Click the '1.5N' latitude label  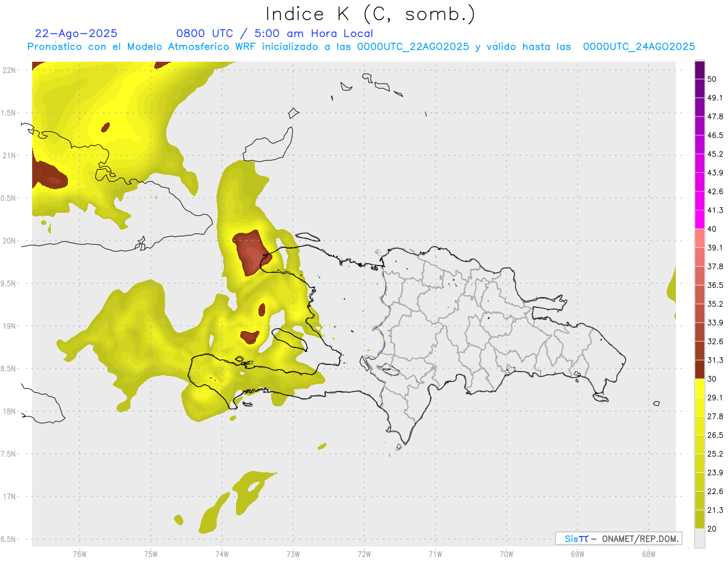8,113
